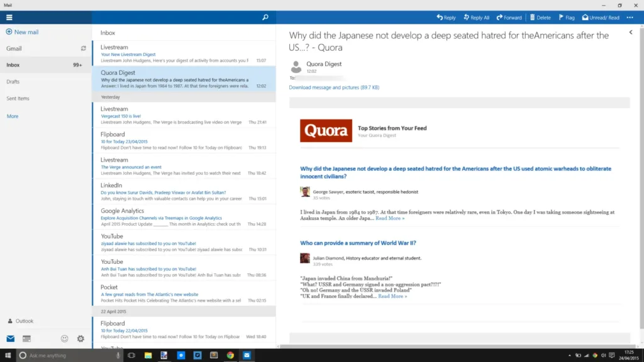
Task: Open the LinkedIn email
Action: click(184, 191)
